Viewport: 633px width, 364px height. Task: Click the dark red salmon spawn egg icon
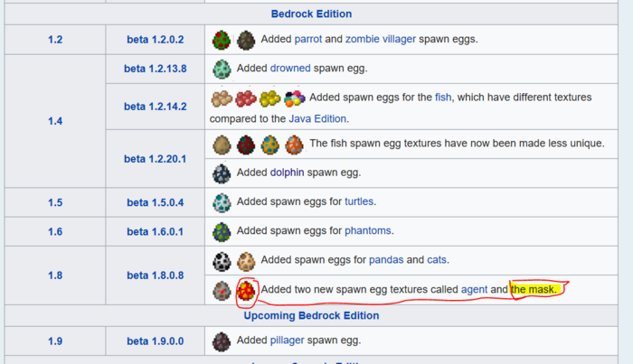coord(246,145)
